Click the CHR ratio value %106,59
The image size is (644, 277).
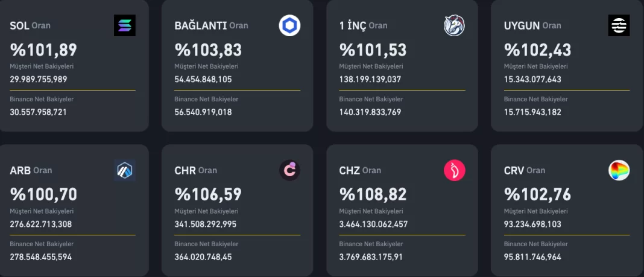pyautogui.click(x=208, y=194)
